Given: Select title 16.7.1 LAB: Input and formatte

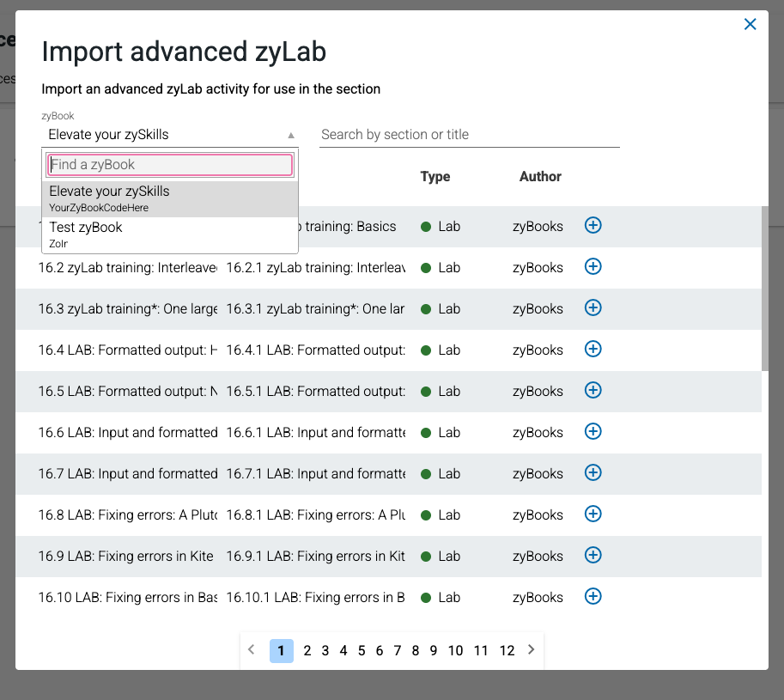Looking at the screenshot, I should click(315, 473).
